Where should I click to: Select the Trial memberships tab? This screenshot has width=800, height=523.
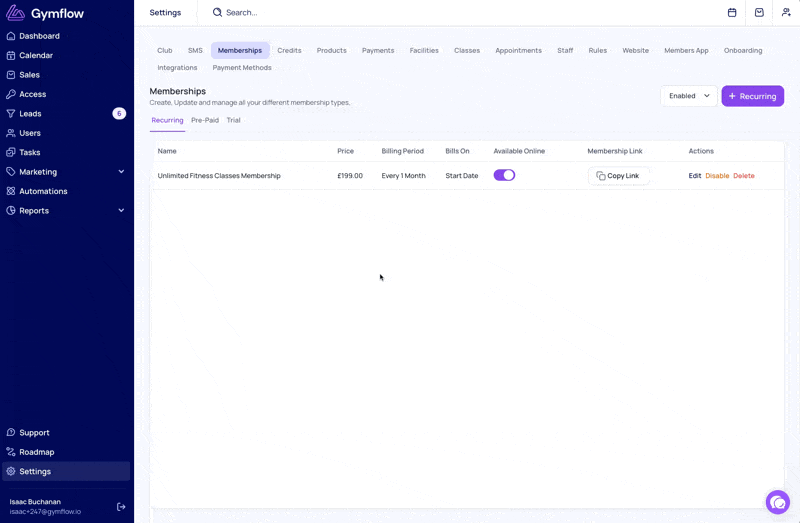(233, 120)
